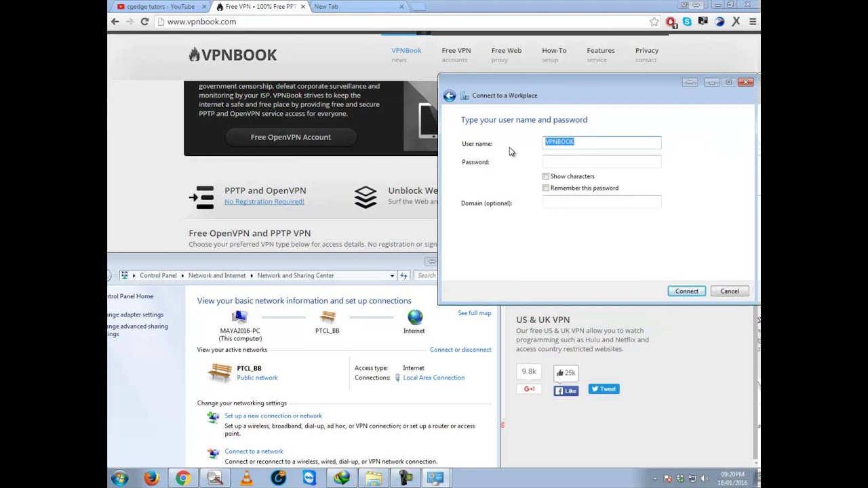Click the blue back arrow in Connect to a Workplace
The image size is (868, 488).
[x=449, y=96]
